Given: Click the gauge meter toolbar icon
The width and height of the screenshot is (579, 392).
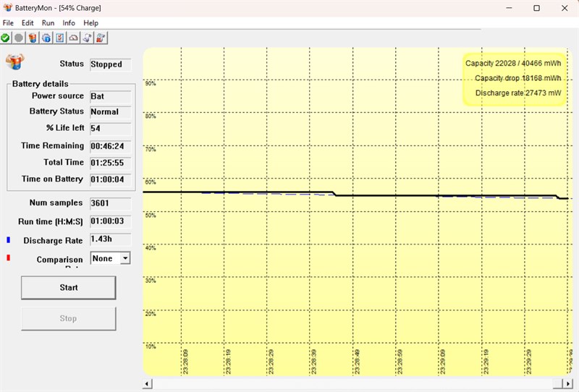Looking at the screenshot, I should [73, 38].
